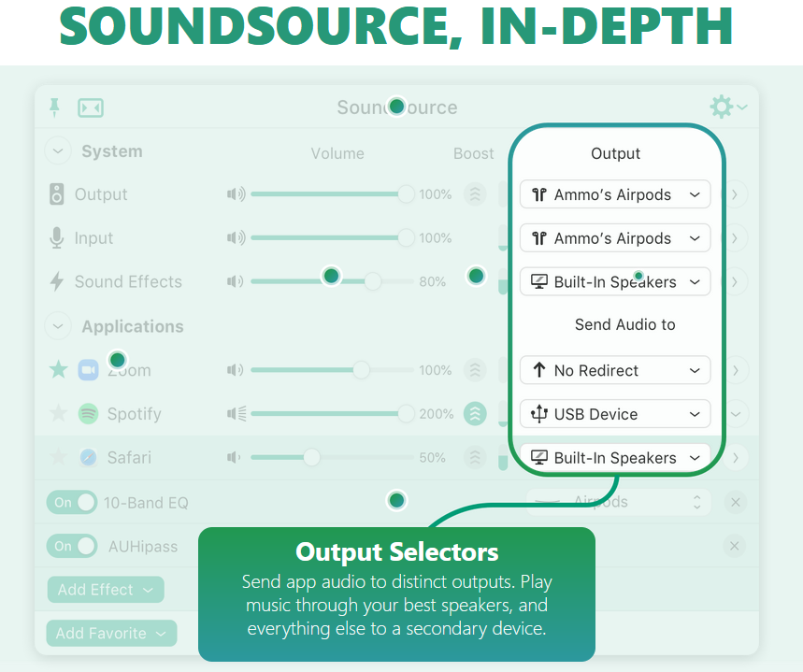The width and height of the screenshot is (803, 672).
Task: Open the first Ammo's Airpods output dropdown
Action: (x=615, y=194)
